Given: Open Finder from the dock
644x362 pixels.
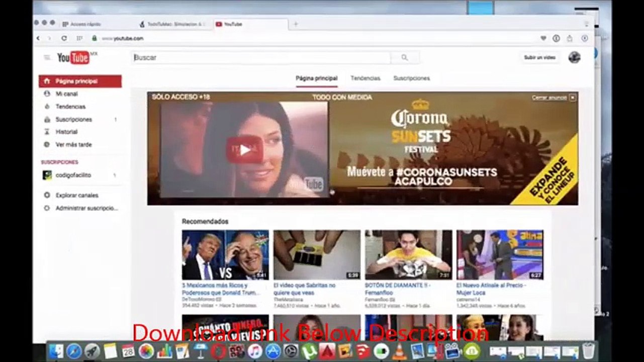Looking at the screenshot, I should tap(55, 351).
